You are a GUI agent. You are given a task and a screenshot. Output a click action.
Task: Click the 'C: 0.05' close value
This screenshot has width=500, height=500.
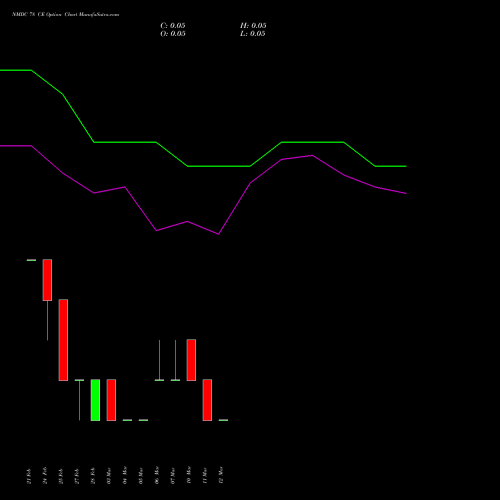(173, 26)
